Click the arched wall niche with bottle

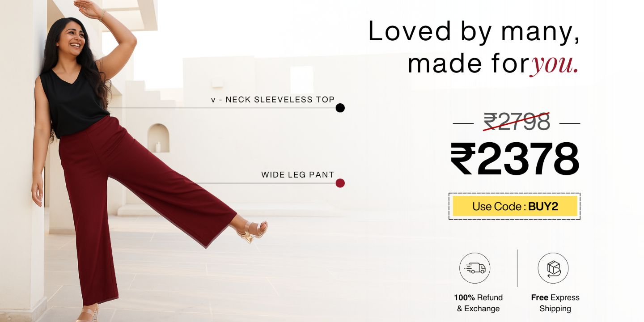pos(158,138)
